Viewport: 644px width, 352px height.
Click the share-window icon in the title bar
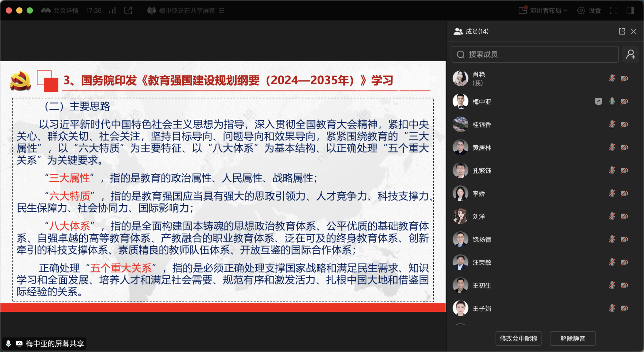click(x=128, y=10)
